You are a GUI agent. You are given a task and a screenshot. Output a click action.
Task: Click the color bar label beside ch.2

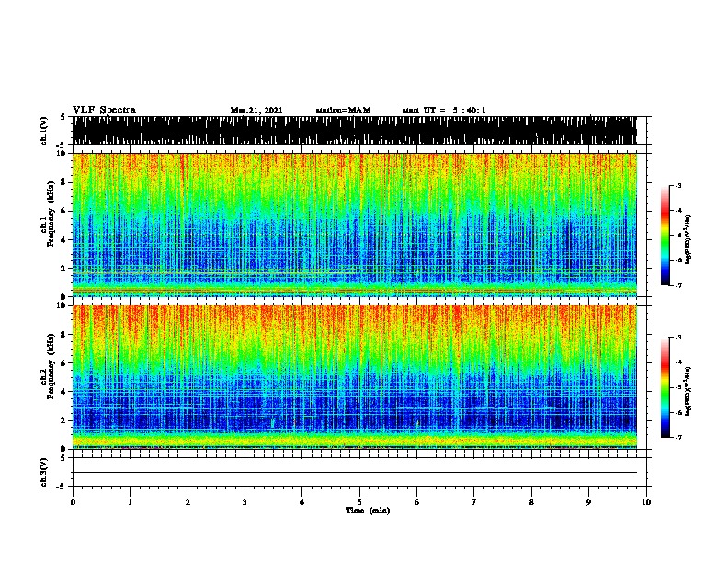(688, 391)
